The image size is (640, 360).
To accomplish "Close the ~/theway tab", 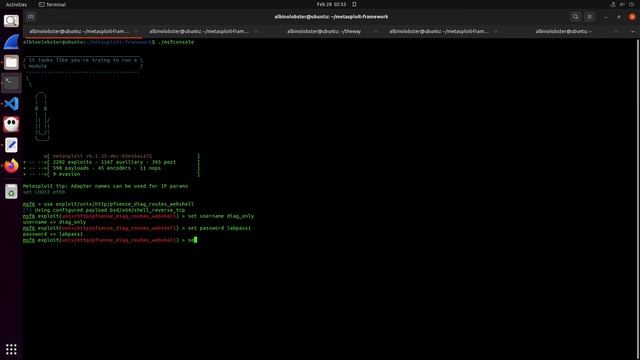I will (376, 31).
